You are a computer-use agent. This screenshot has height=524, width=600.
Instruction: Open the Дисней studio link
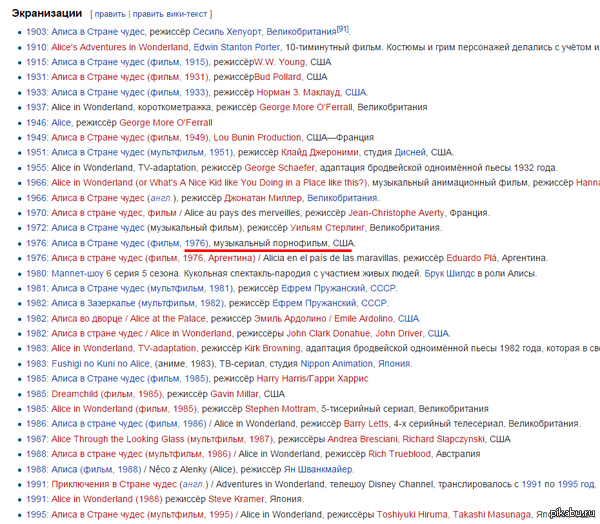coord(410,152)
